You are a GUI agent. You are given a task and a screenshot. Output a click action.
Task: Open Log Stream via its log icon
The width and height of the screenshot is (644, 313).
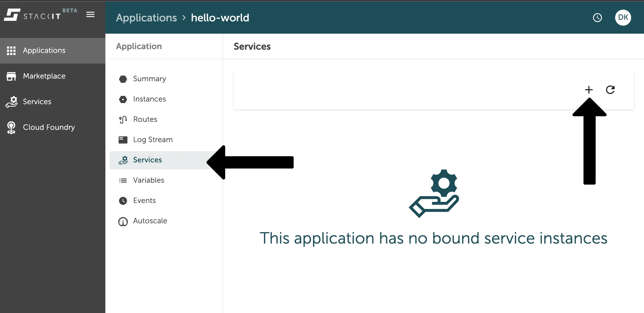tap(123, 140)
